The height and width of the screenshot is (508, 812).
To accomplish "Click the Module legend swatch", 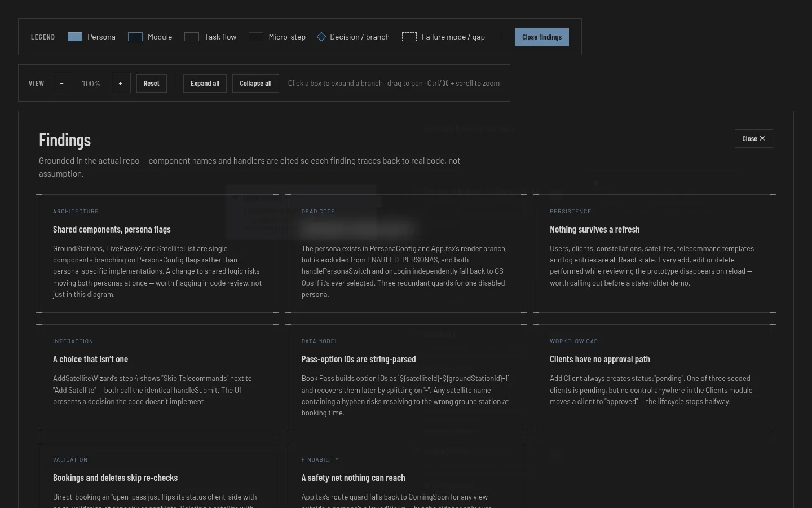I will click(135, 37).
